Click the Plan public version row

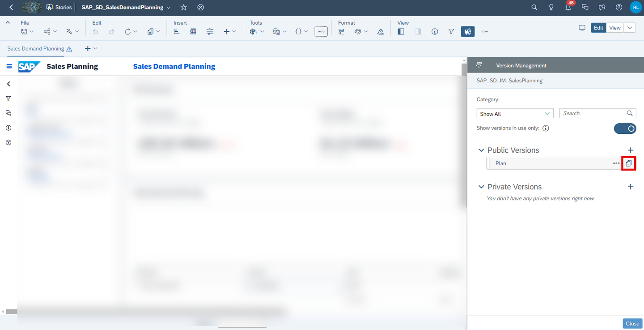[x=554, y=163]
